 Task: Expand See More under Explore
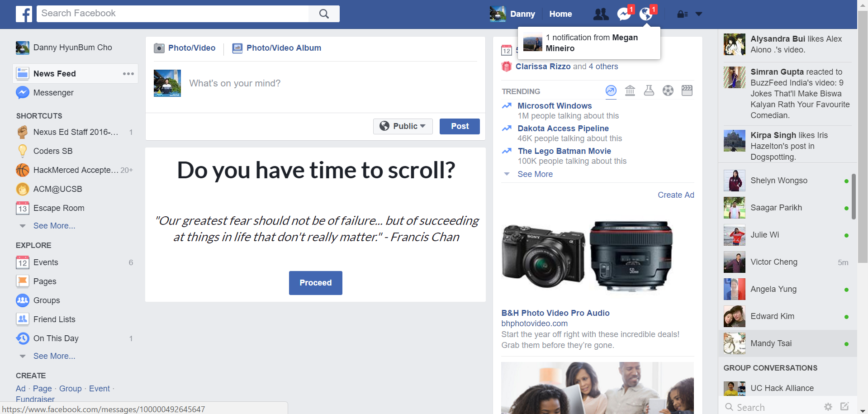[54, 356]
